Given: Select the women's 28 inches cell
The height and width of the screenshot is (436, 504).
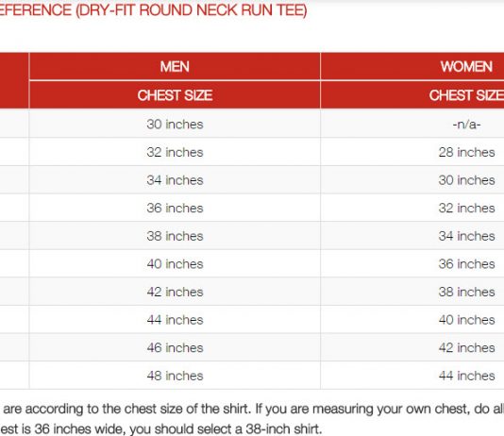Looking at the screenshot, I should pos(466,152).
